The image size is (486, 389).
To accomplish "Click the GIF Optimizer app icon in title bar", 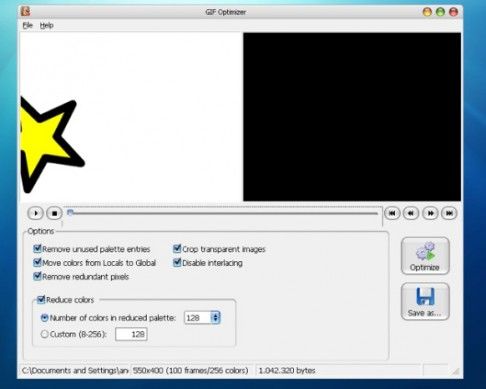I will pos(26,11).
